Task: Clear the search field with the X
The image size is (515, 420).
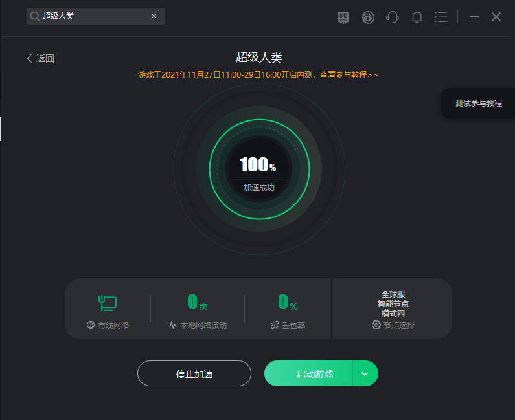Action: (x=154, y=16)
